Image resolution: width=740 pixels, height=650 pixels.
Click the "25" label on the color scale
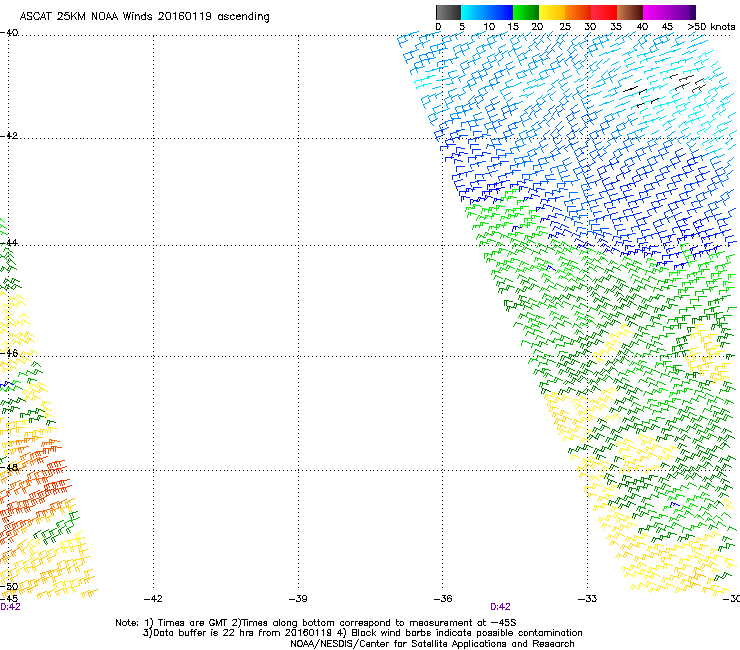click(x=565, y=27)
